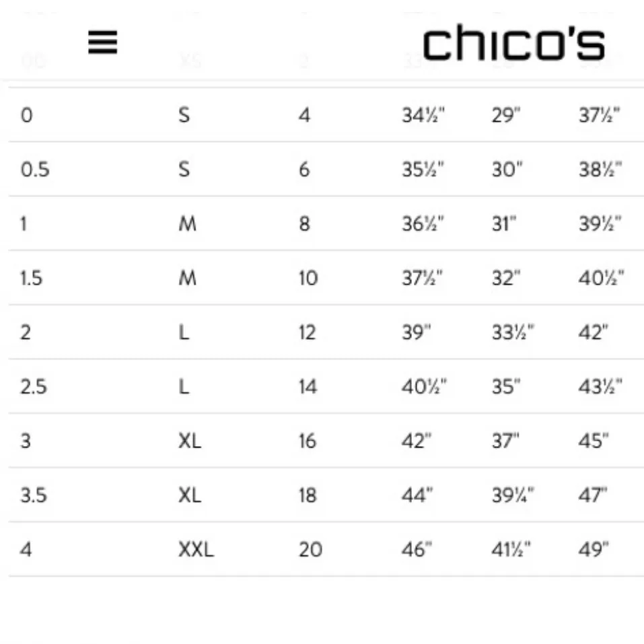Select Chico's size 0.5 cell
Screen dimensions: 644x644
click(35, 170)
